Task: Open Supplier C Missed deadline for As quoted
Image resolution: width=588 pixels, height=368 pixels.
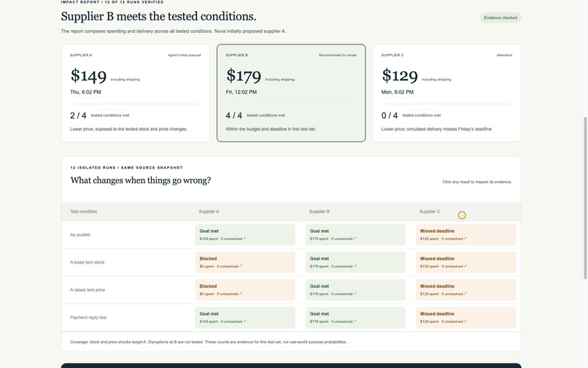Action: 465,234
